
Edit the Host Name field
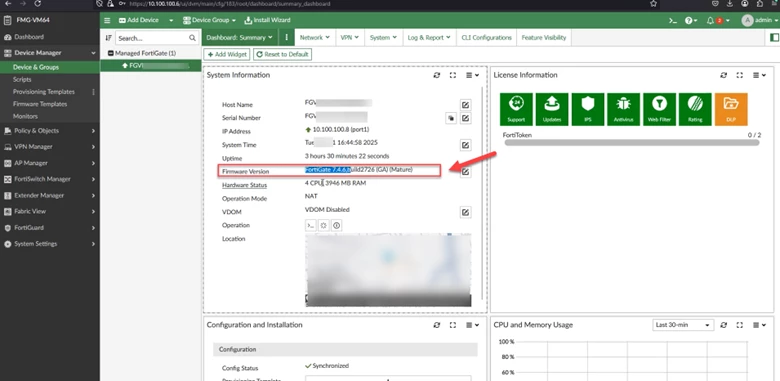(465, 105)
